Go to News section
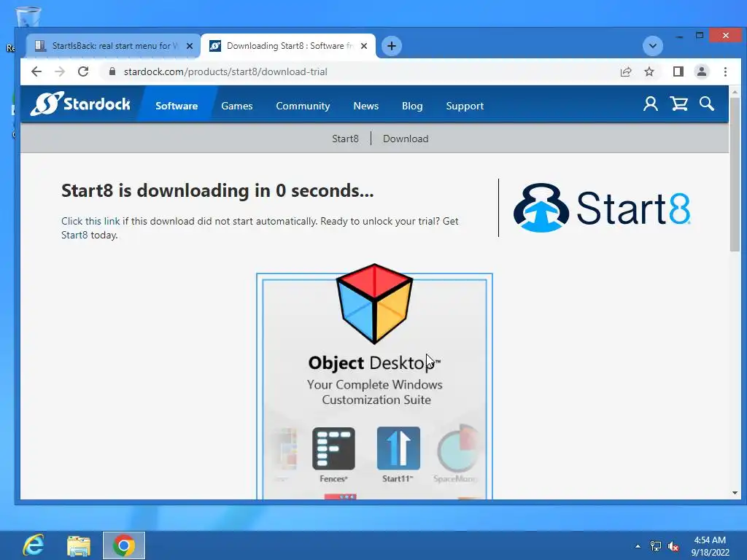Image resolution: width=747 pixels, height=560 pixels. pyautogui.click(x=366, y=106)
